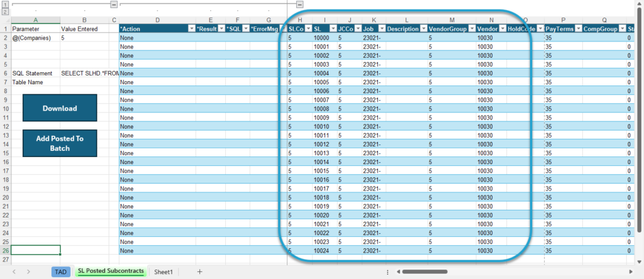
Task: Open the PayTerms column filter dropdown
Action: click(578, 28)
